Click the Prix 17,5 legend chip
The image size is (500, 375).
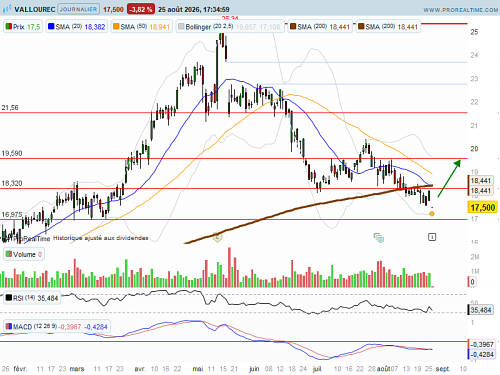pyautogui.click(x=23, y=27)
